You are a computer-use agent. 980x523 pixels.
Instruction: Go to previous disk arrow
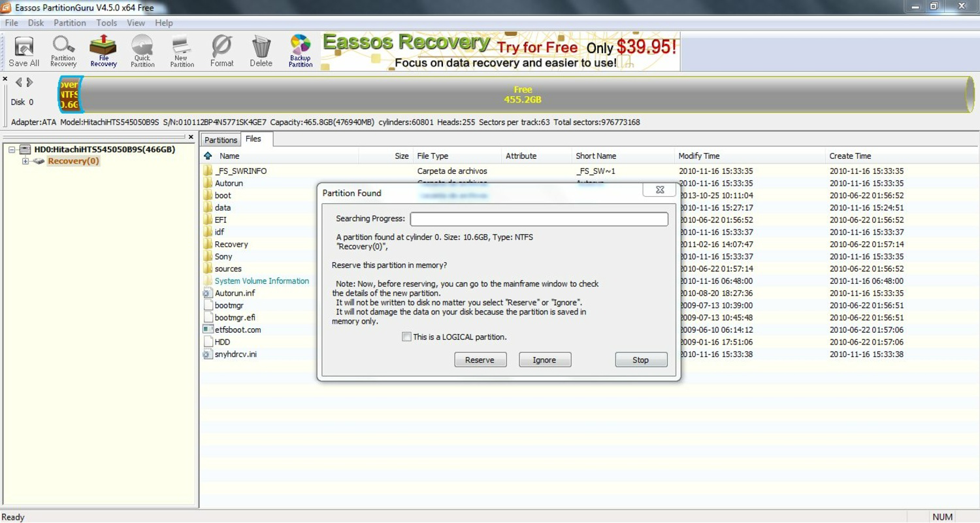(x=18, y=82)
